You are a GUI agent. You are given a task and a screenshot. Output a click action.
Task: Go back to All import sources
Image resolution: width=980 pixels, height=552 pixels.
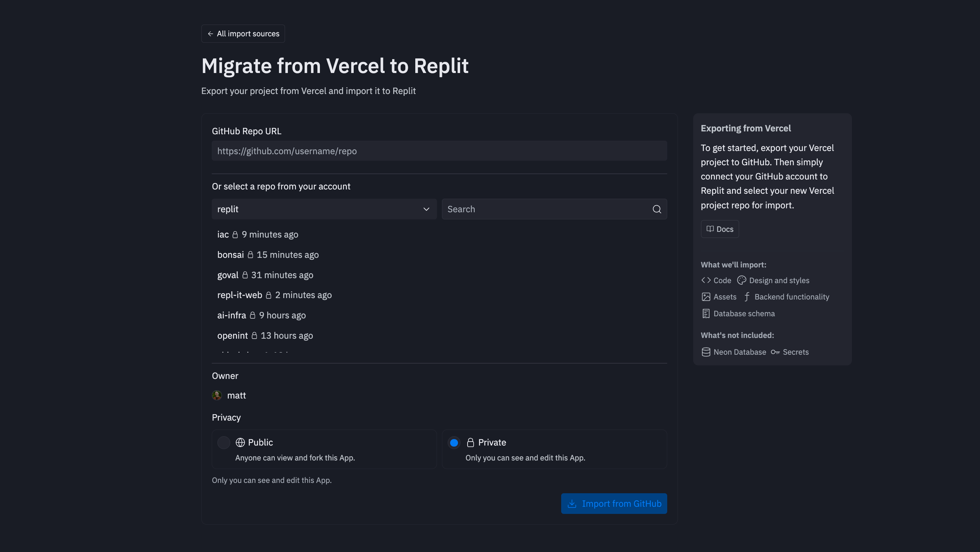point(243,33)
